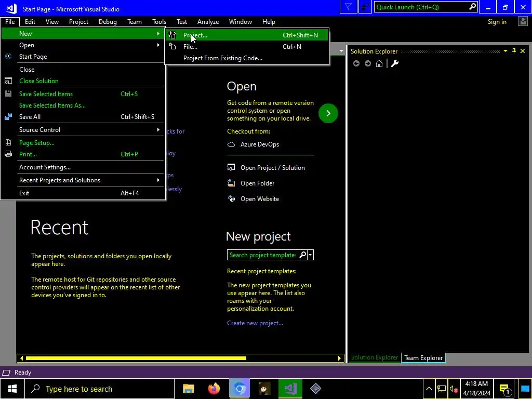This screenshot has height=399, width=532.
Task: Select Project... in the New submenu
Action: (x=246, y=35)
